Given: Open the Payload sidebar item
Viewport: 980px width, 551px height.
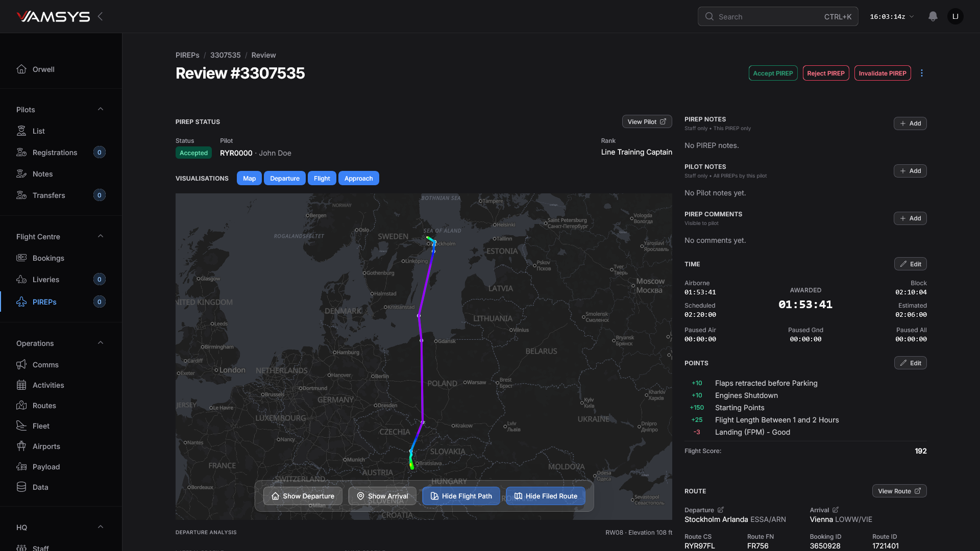Looking at the screenshot, I should [46, 467].
